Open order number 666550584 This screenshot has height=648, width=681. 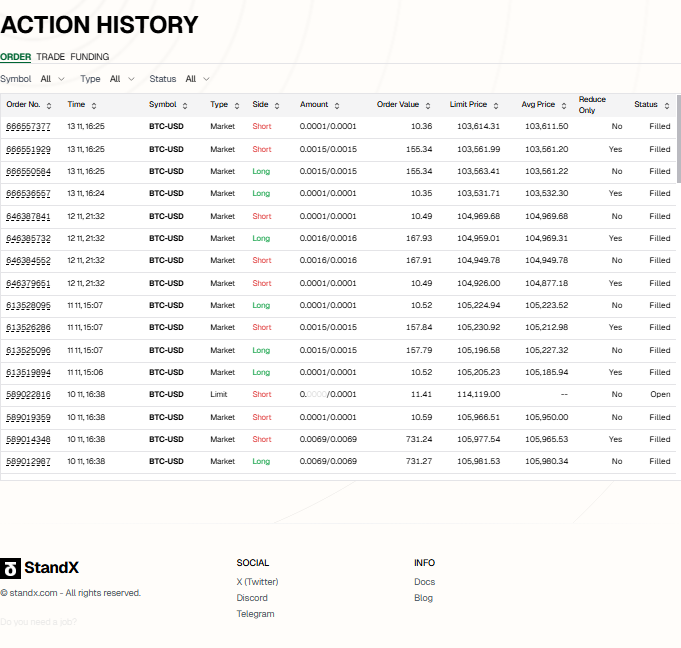(x=28, y=172)
